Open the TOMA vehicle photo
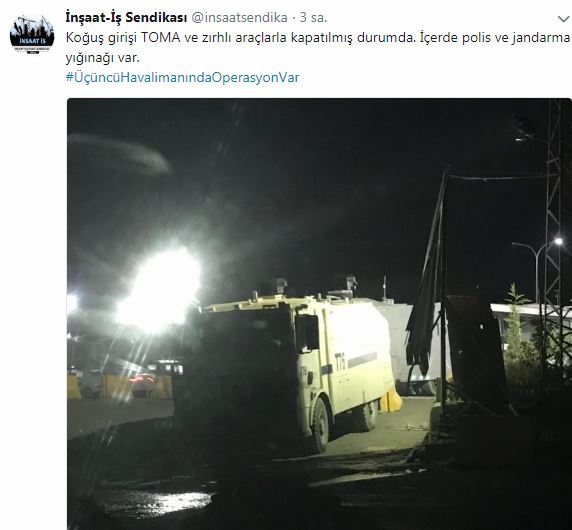Viewport: 572px width, 530px height. click(319, 314)
